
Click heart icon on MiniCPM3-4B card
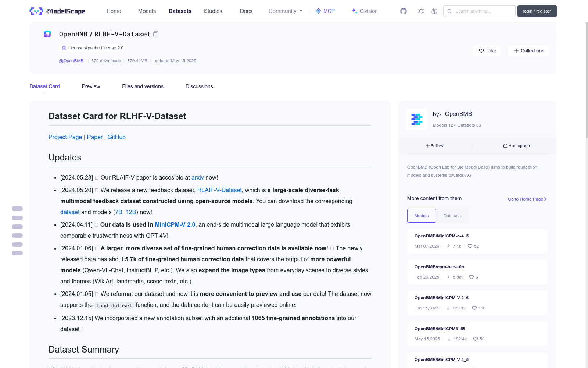[476, 339]
